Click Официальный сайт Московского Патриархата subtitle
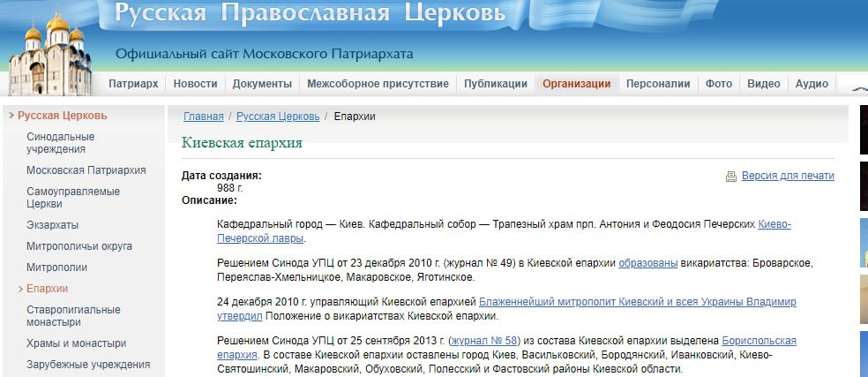The height and width of the screenshot is (377, 868). tap(264, 55)
